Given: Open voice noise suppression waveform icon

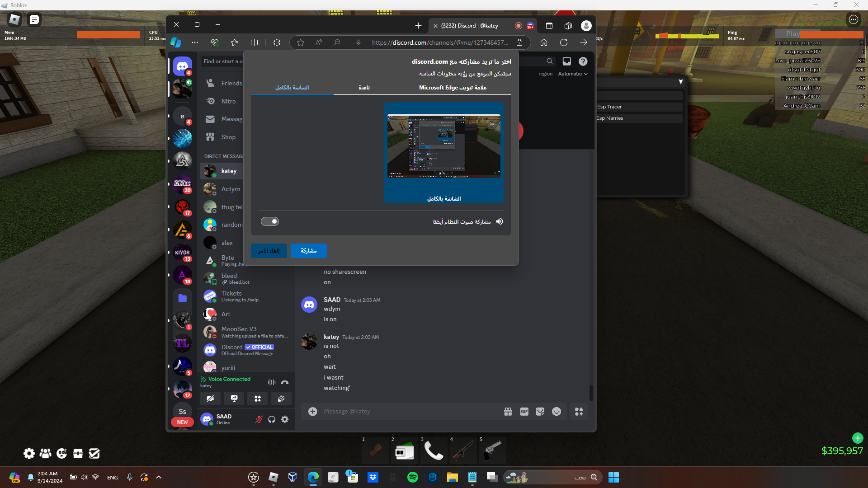Looking at the screenshot, I should tap(271, 382).
